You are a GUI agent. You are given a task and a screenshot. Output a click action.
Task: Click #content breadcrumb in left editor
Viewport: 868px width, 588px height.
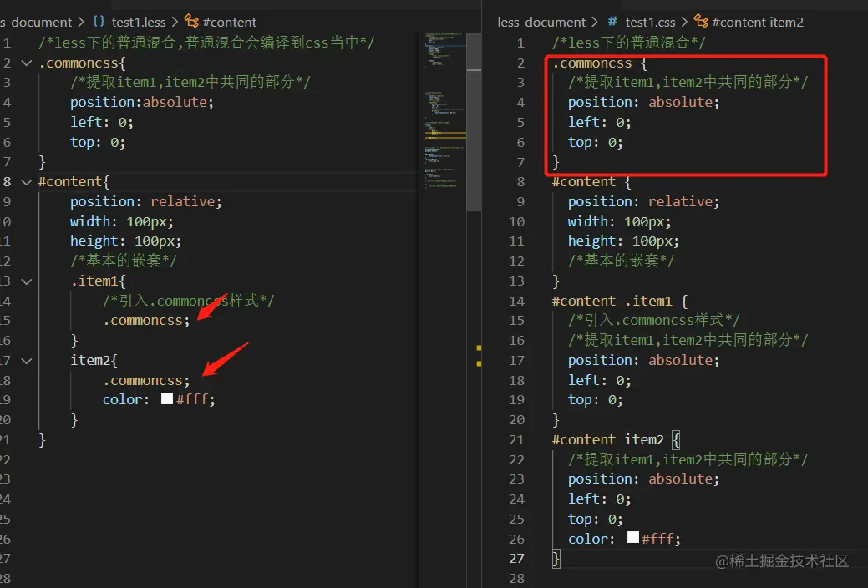[x=229, y=23]
